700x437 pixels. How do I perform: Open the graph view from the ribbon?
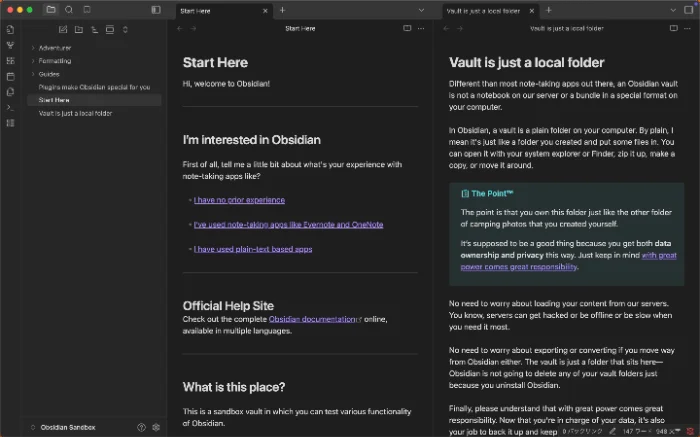coord(10,45)
